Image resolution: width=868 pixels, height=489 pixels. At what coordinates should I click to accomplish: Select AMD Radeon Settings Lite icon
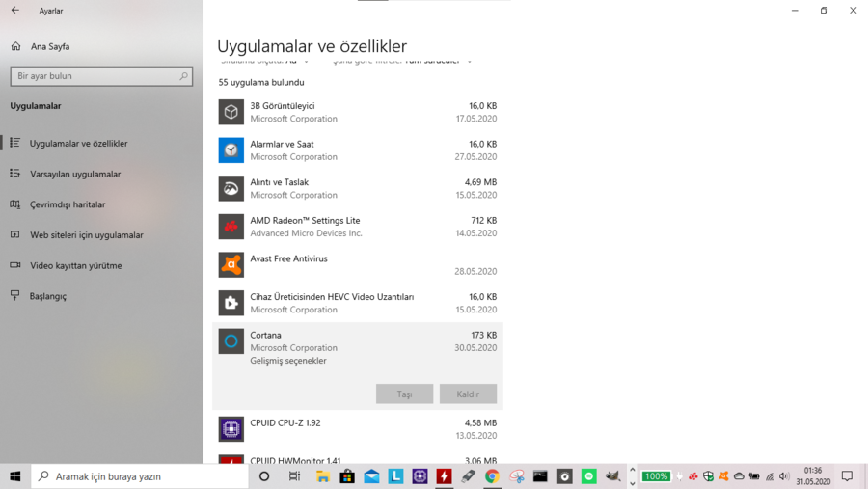(231, 227)
